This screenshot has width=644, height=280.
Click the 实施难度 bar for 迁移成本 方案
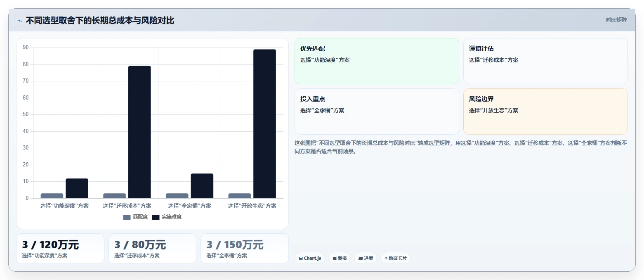click(x=139, y=132)
